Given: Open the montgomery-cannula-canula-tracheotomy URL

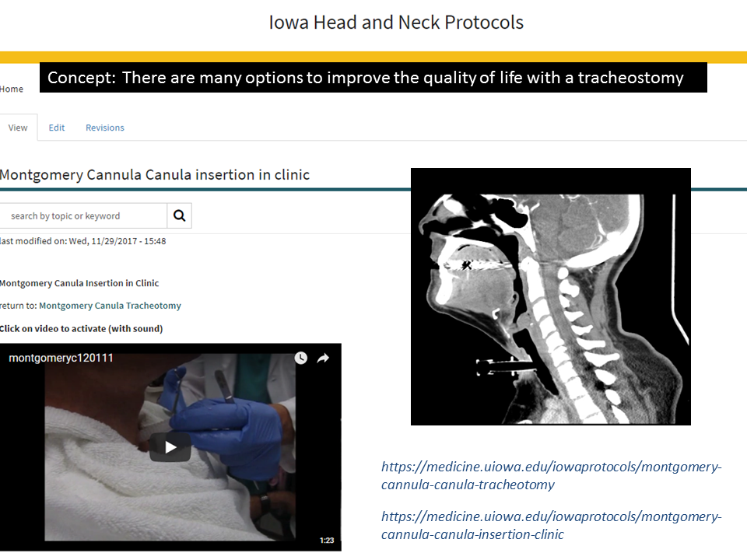Looking at the screenshot, I should pos(551,475).
